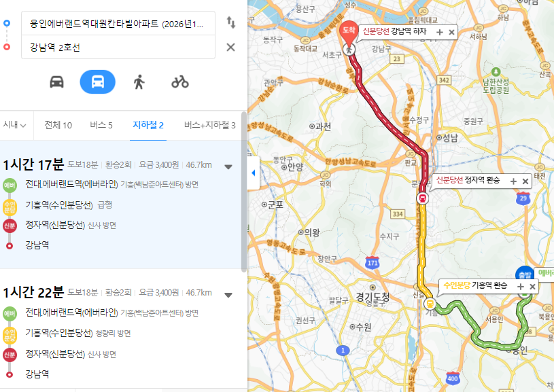The width and height of the screenshot is (554, 392).
Task: Select the public transit bus mode icon
Action: coord(97,82)
